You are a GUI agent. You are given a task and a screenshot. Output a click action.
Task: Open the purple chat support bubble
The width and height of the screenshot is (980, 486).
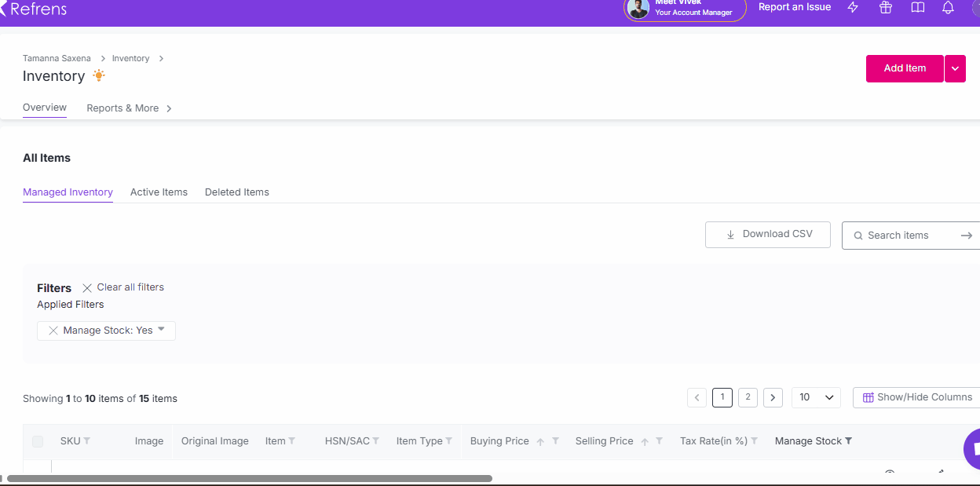click(x=973, y=450)
